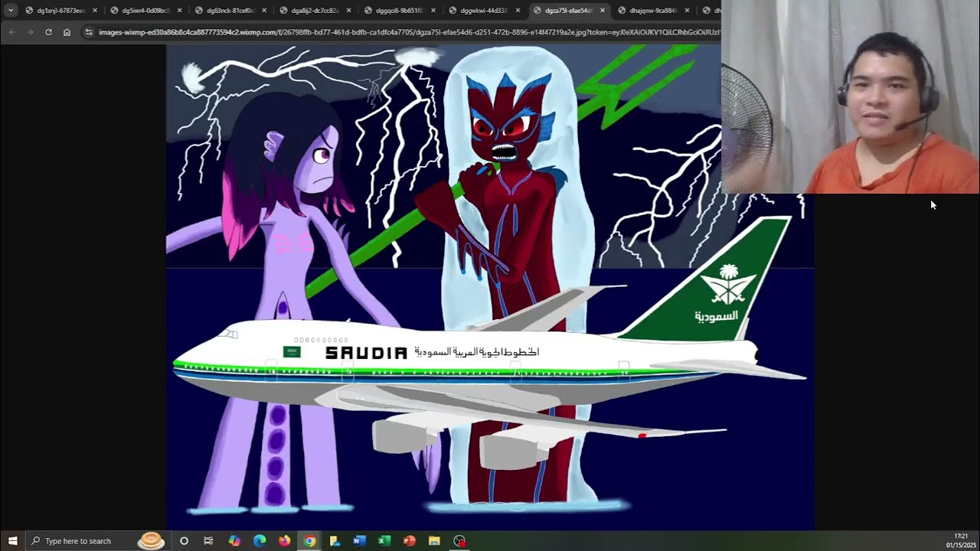Launch Microsoft Excel from the taskbar

(384, 541)
